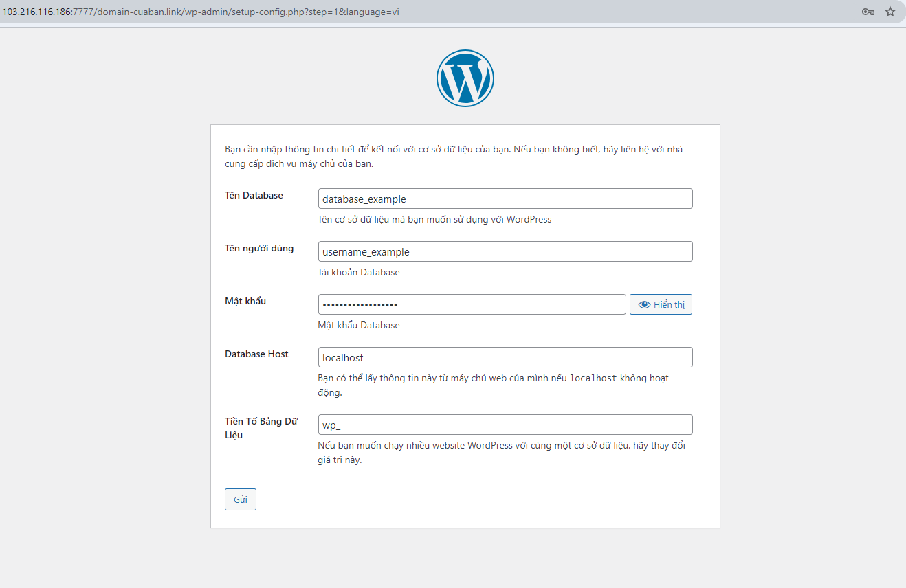Click the hint 'Nếu bạn muốn chạy nhiều website'
This screenshot has width=906, height=588.
point(502,453)
